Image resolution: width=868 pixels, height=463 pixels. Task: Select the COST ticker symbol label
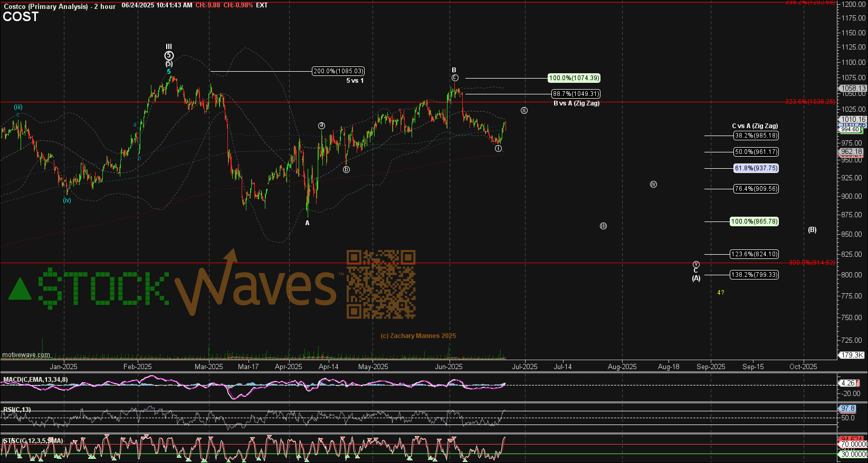click(21, 17)
